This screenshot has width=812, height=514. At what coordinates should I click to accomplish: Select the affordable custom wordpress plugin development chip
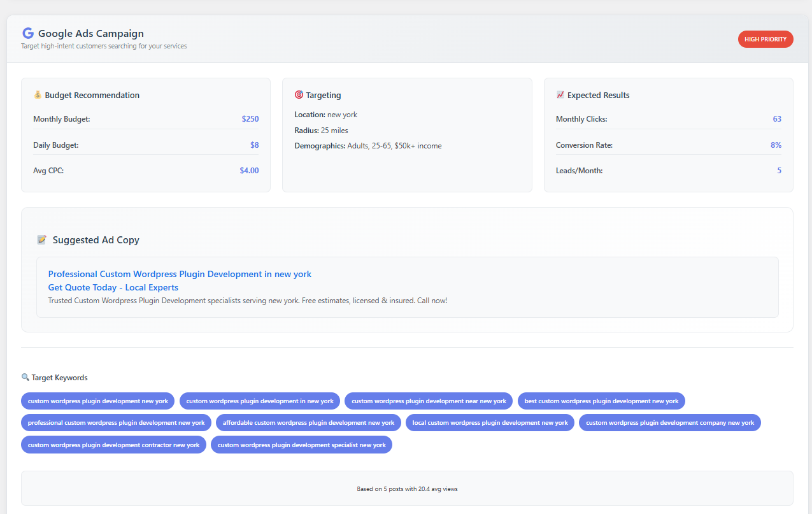coord(308,423)
